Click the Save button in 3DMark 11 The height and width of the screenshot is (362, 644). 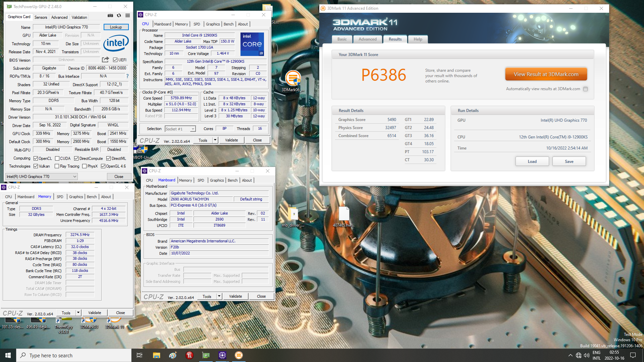coord(569,162)
